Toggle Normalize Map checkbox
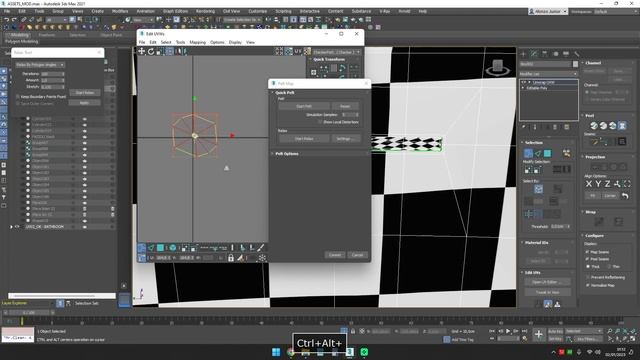Viewport: 640px width, 360px height. [x=588, y=285]
